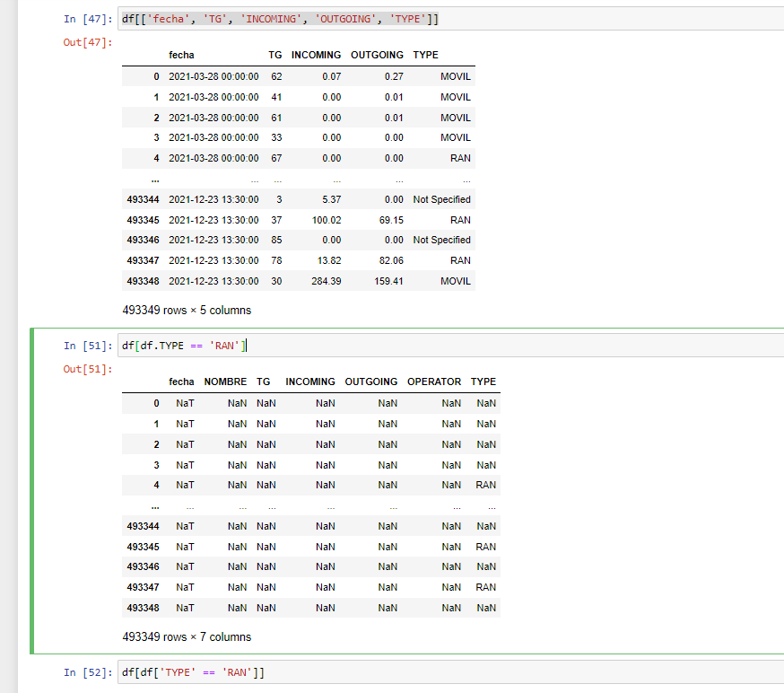This screenshot has width=784, height=693.
Task: Click INCOMING value 284.39 in row 493348
Action: click(x=327, y=281)
